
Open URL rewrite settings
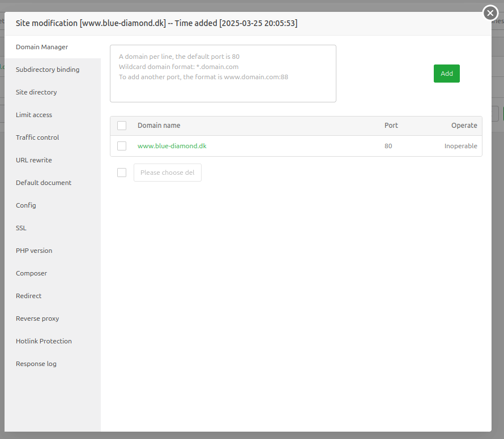53,160
